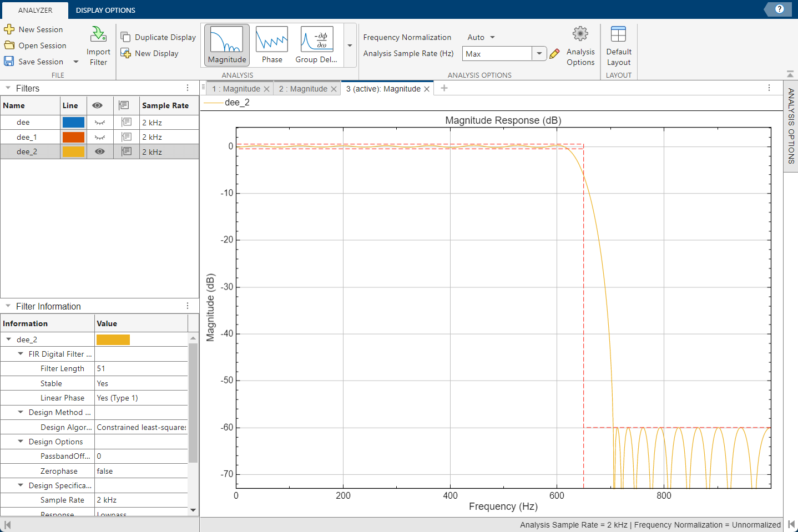This screenshot has height=532, width=798.
Task: Open the Analysis Sample Rate dropdown arrow
Action: click(539, 54)
